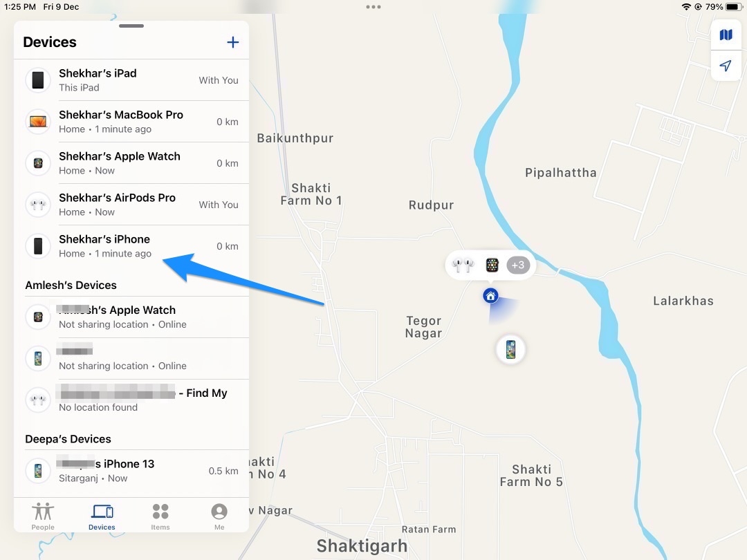The height and width of the screenshot is (560, 747).
Task: Select Shekhar's MacBook Pro entry
Action: click(x=131, y=122)
